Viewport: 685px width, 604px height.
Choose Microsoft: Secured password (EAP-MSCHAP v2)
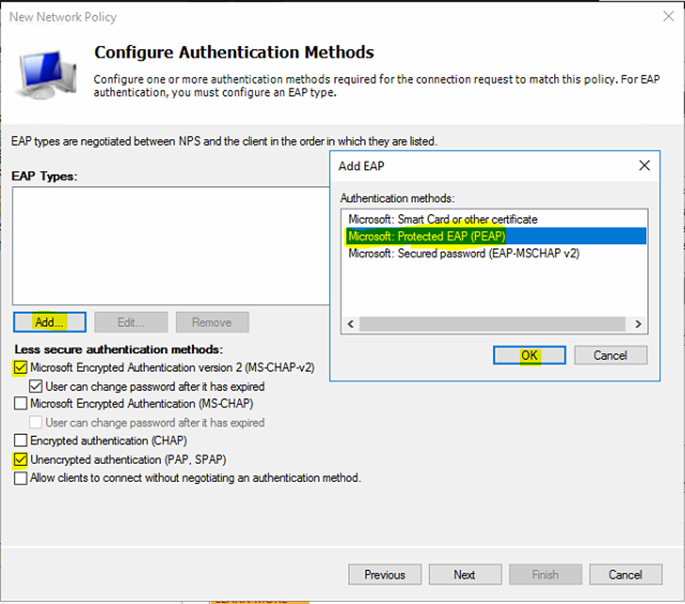(x=463, y=253)
